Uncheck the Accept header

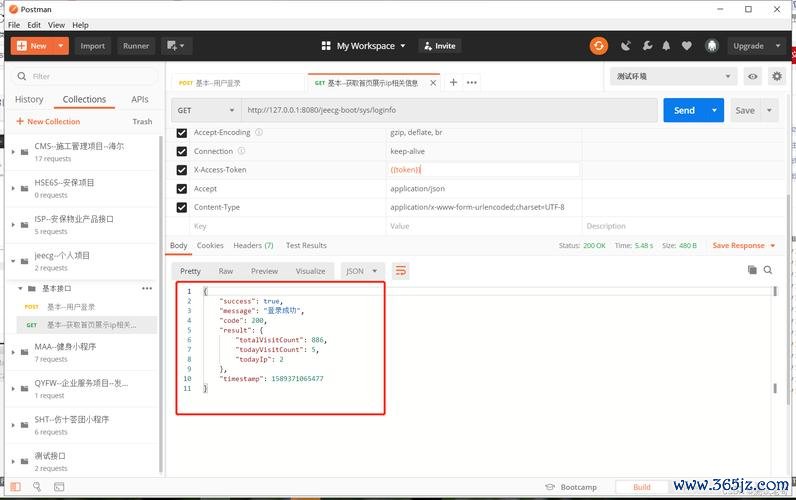click(x=181, y=189)
